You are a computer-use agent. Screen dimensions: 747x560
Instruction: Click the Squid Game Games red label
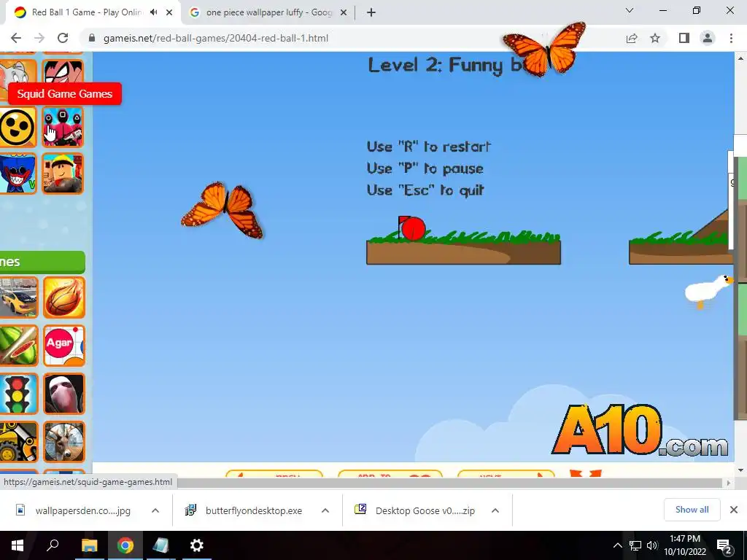tap(65, 94)
